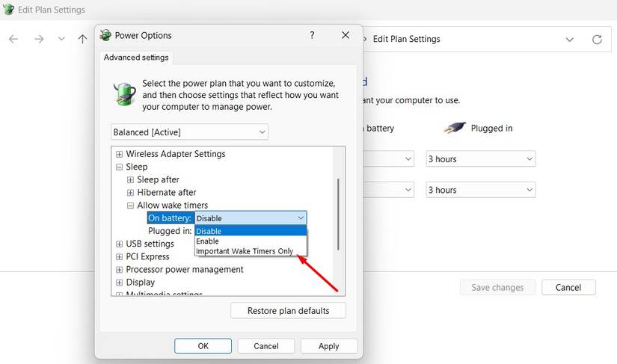Close the Power Options dialog

(346, 35)
